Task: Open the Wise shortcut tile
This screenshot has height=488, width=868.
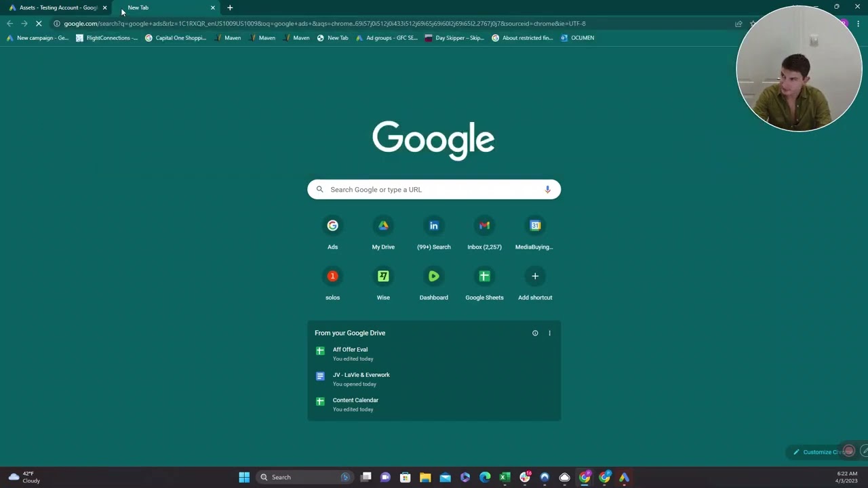Action: click(383, 283)
